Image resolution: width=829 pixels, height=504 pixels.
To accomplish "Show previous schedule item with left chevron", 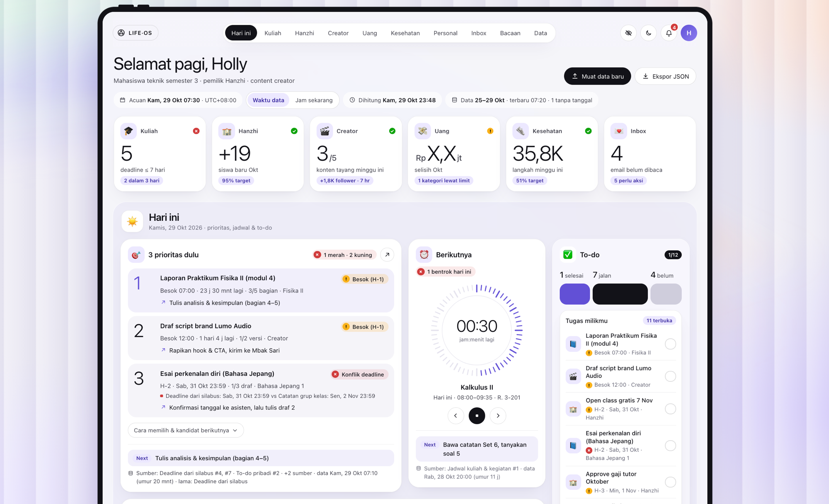I will click(456, 416).
